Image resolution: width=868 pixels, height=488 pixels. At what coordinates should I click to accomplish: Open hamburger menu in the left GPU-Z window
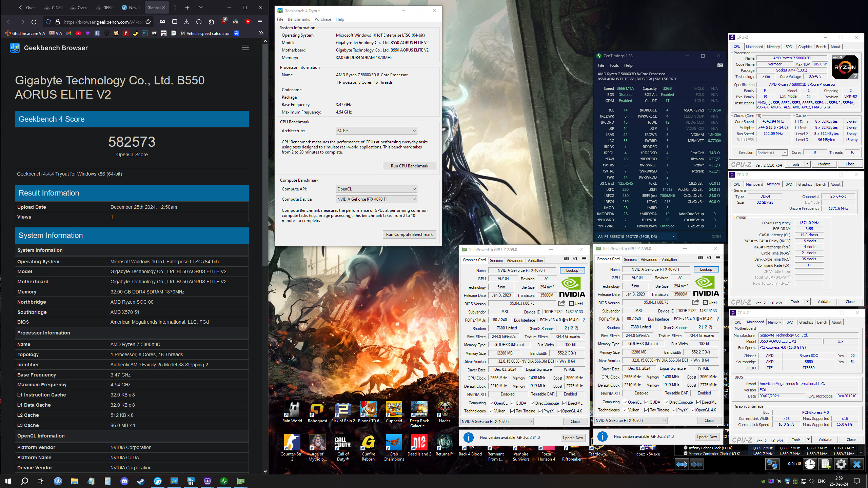coord(584,259)
